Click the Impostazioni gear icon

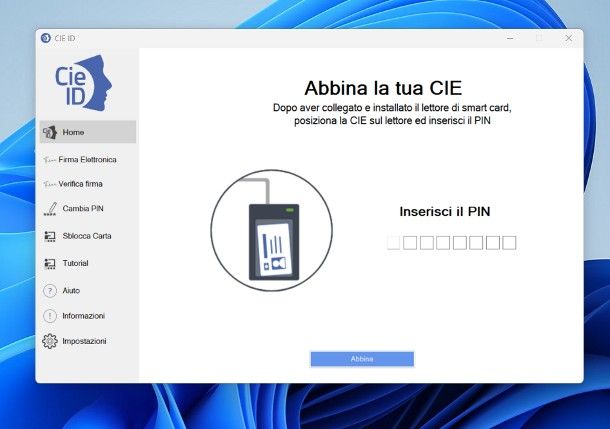[50, 341]
